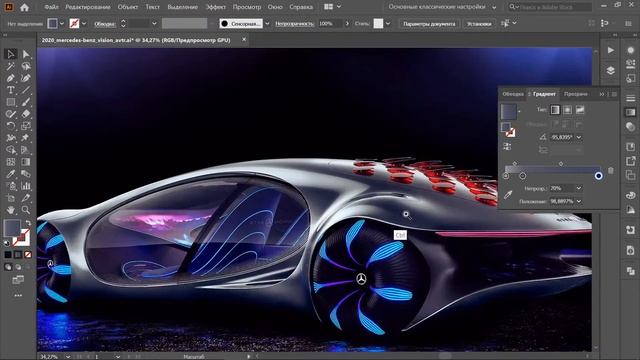Choose the Magic Wand tool

11,66
